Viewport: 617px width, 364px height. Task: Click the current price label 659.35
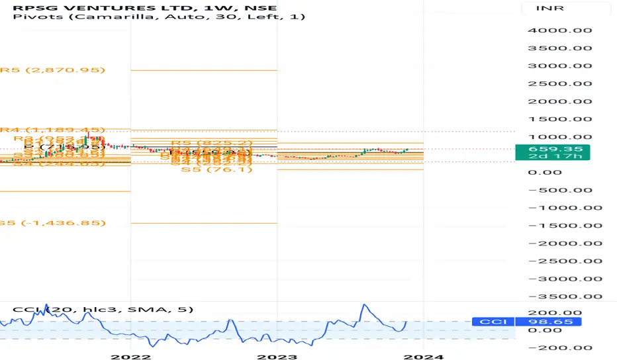pyautogui.click(x=555, y=149)
